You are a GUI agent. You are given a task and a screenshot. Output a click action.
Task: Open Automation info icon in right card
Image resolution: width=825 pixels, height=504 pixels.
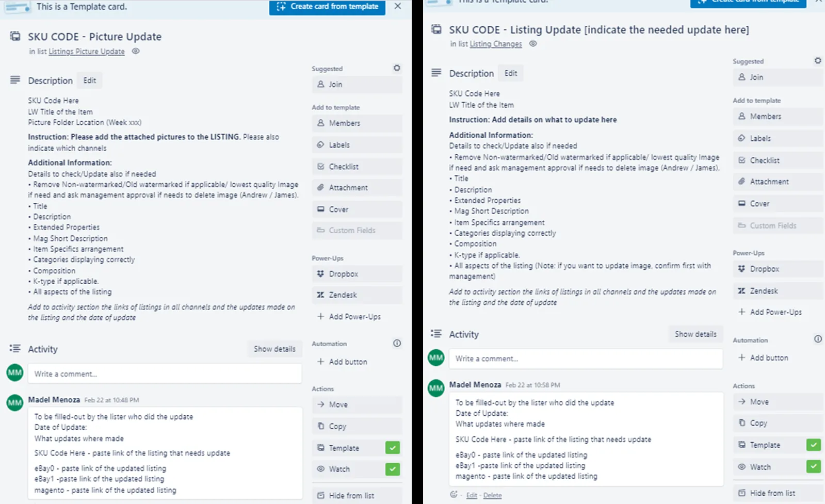(818, 339)
